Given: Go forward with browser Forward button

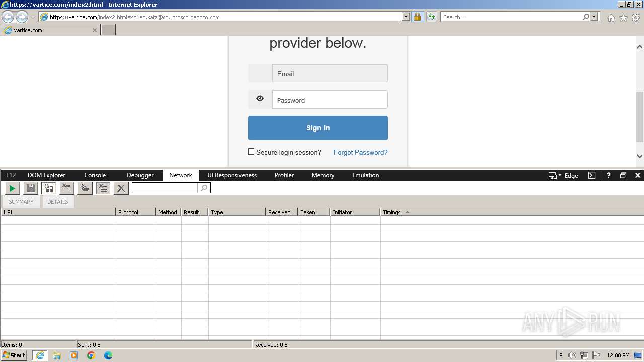Looking at the screenshot, I should [x=22, y=17].
